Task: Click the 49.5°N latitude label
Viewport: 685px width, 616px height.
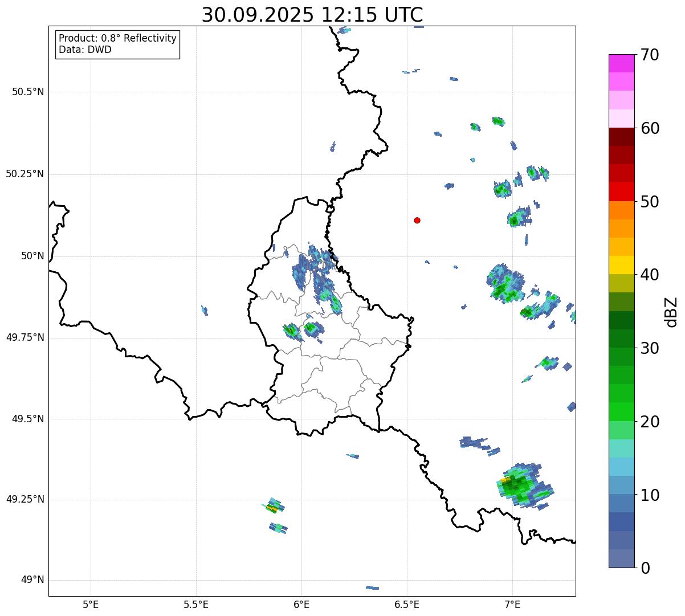Action: (x=28, y=419)
